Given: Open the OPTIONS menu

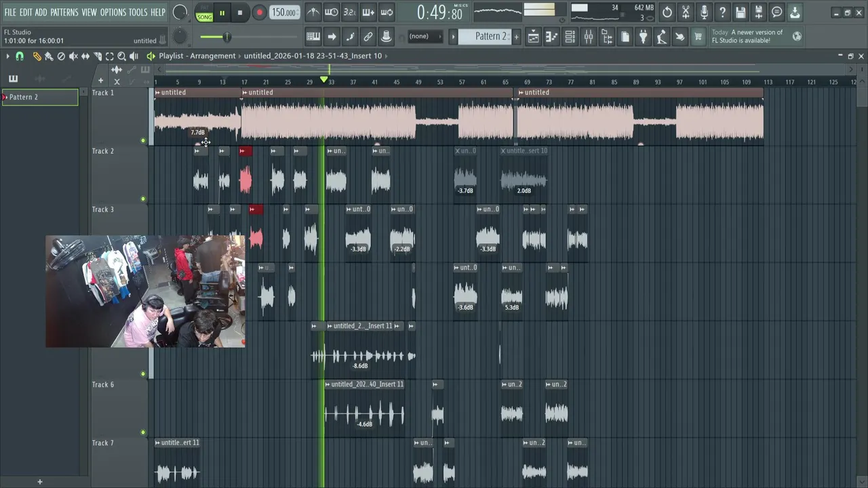Looking at the screenshot, I should (113, 12).
